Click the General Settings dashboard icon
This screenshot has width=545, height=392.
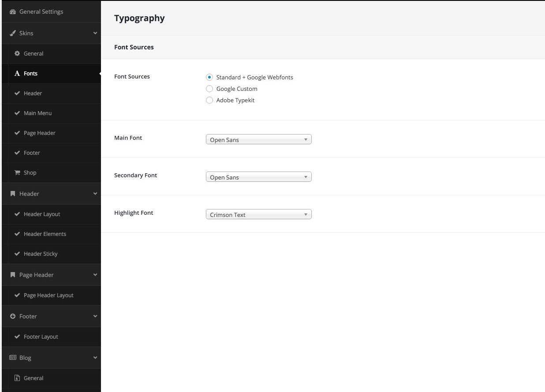click(13, 12)
